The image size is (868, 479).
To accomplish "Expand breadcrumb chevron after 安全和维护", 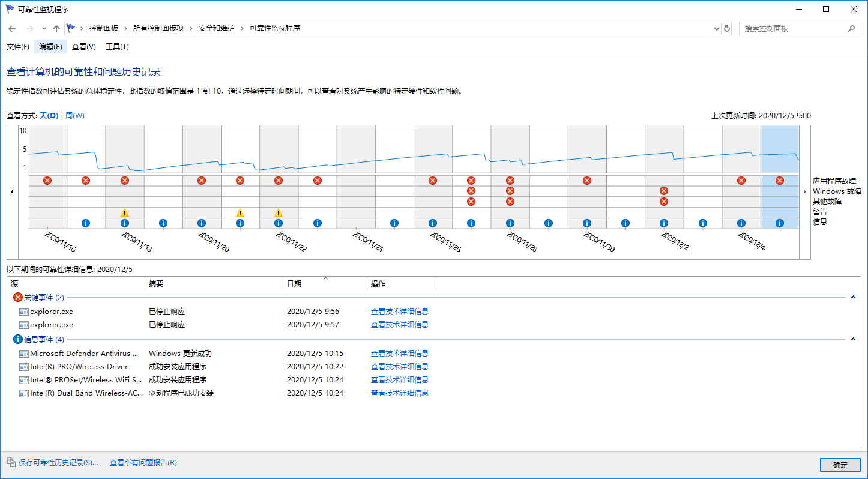I will [x=243, y=28].
